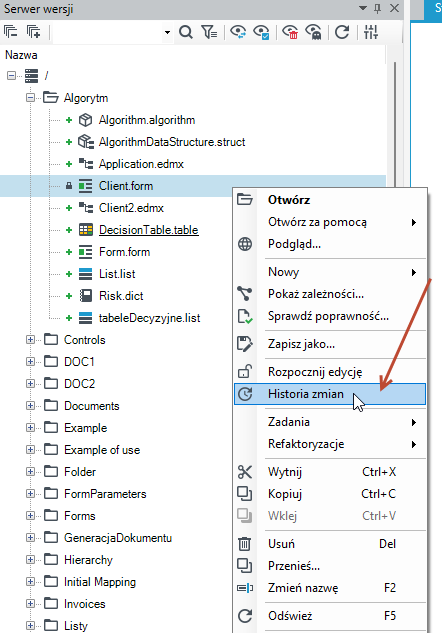Select the Initial Mapping folder

pos(100,582)
